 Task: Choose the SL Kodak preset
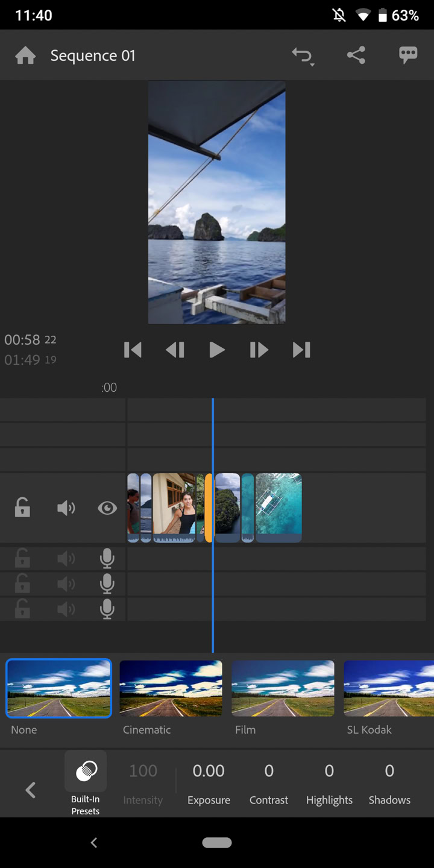point(388,688)
